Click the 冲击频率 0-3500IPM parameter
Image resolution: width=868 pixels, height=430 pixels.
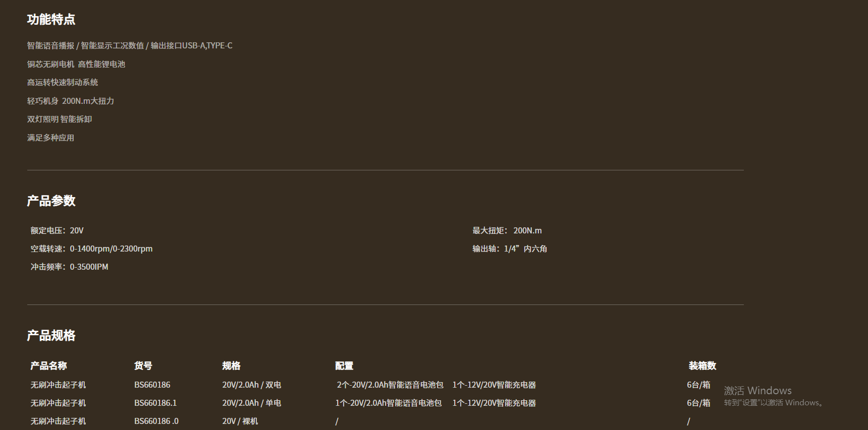(69, 267)
